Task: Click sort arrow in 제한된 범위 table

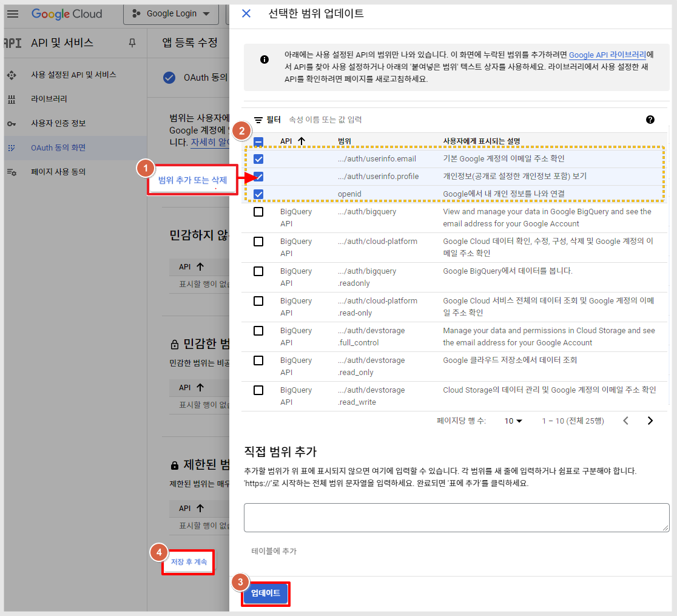Action: click(x=200, y=508)
